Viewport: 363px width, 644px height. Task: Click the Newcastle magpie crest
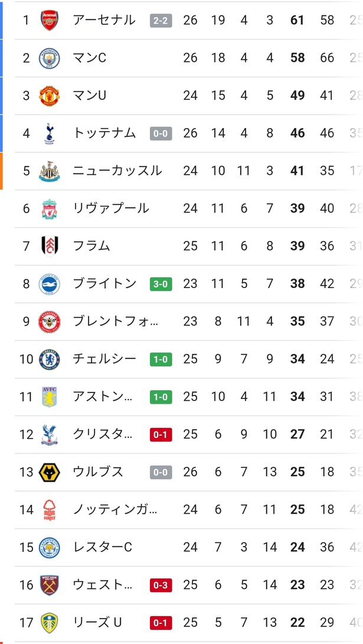click(49, 171)
